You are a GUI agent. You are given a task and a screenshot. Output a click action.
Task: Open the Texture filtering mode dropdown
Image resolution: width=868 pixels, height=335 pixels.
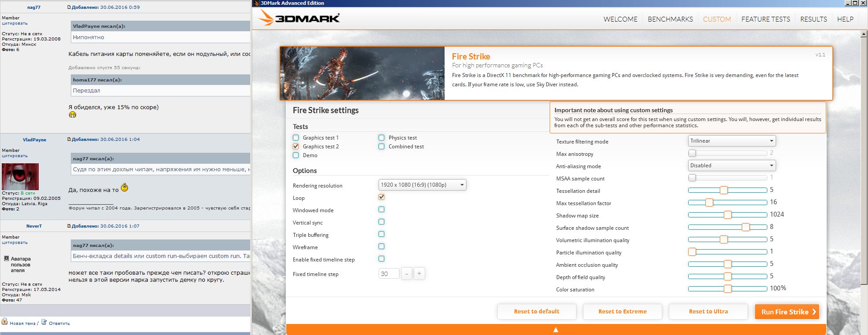(x=732, y=141)
